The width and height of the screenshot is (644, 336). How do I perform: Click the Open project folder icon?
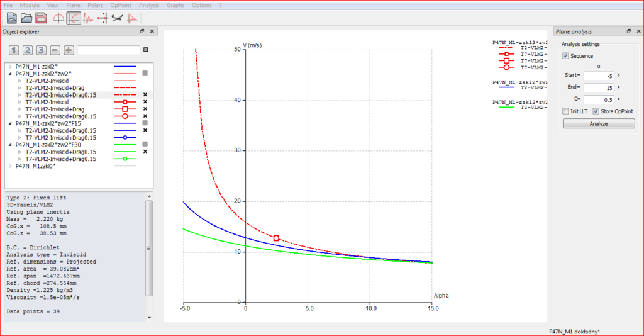coord(26,18)
